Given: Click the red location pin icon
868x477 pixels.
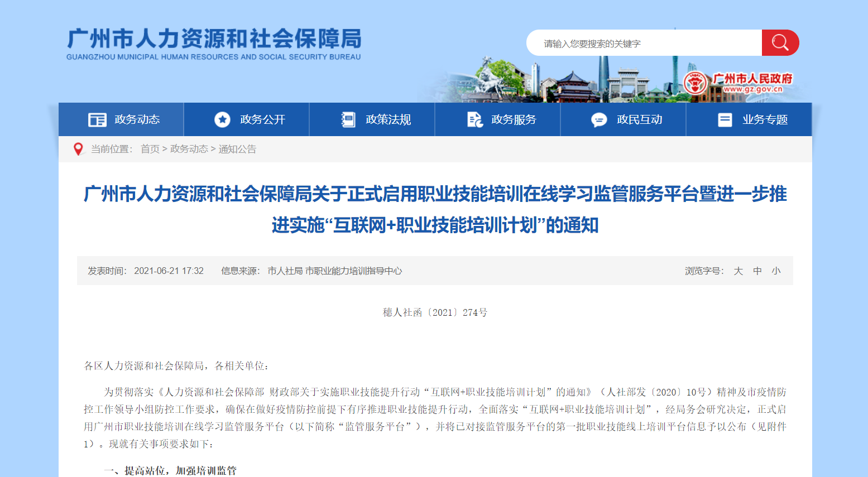Looking at the screenshot, I should tap(78, 149).
